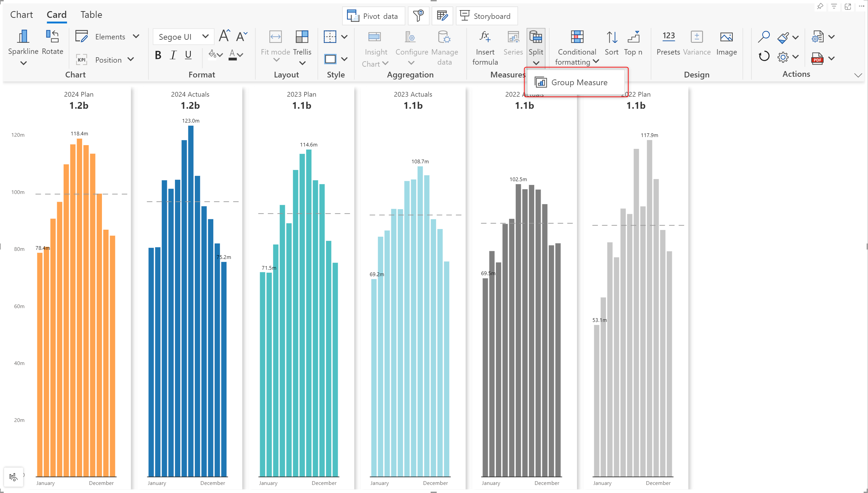The width and height of the screenshot is (868, 493).
Task: Switch to the Table tab
Action: click(x=91, y=14)
